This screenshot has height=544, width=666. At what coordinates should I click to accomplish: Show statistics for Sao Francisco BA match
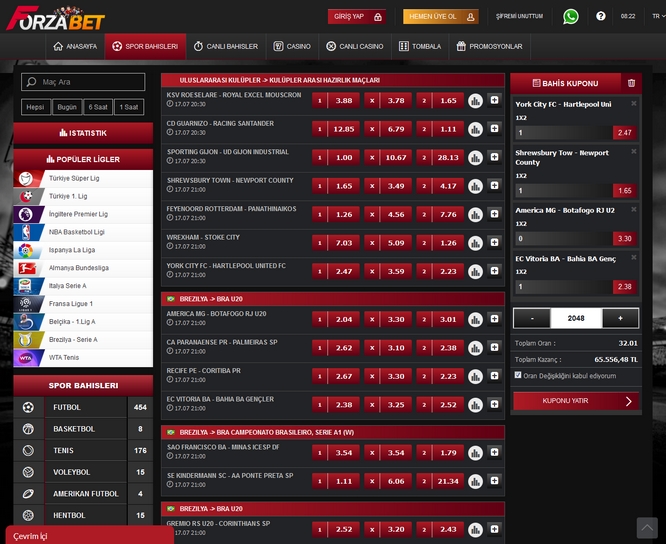coord(475,453)
